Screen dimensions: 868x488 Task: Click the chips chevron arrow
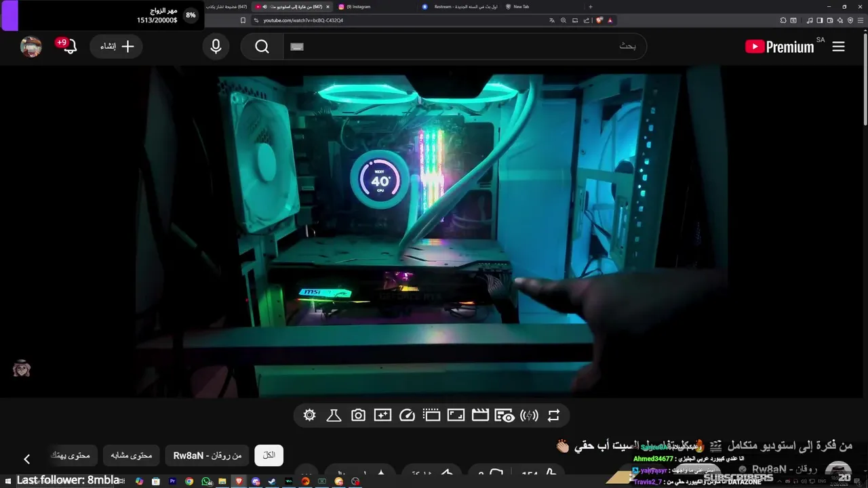click(x=27, y=459)
